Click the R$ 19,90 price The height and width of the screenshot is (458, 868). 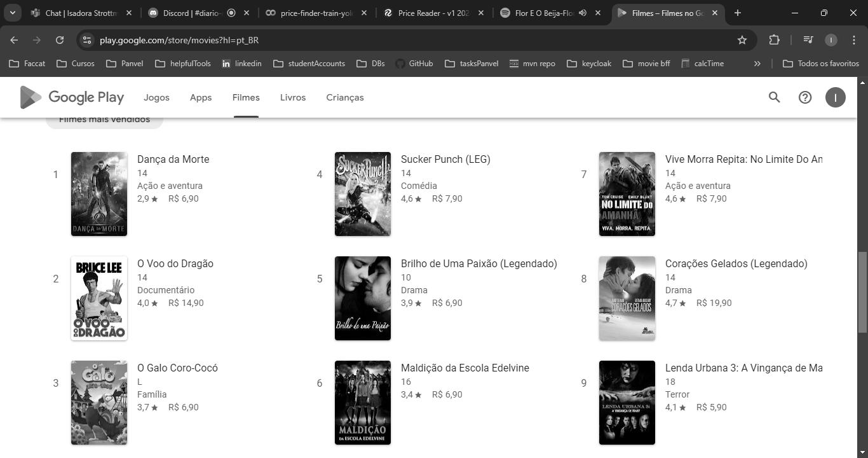tap(714, 303)
